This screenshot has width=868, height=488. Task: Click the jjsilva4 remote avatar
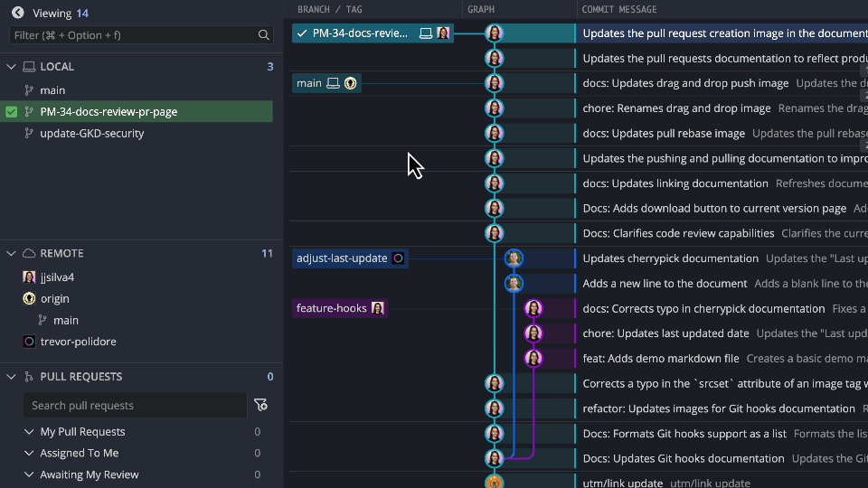coord(29,277)
